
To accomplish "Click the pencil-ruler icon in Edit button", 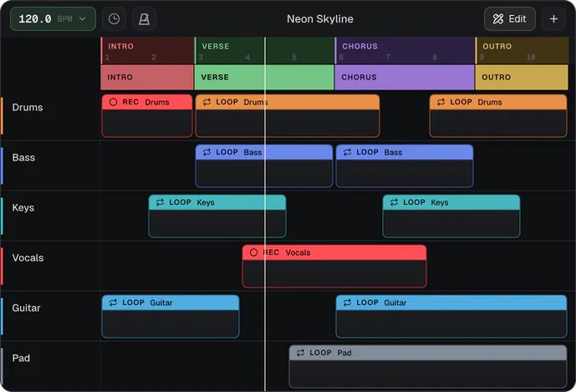I will [x=498, y=18].
